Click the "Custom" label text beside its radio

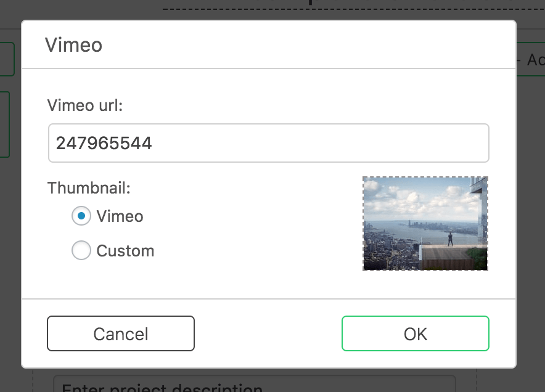click(125, 251)
